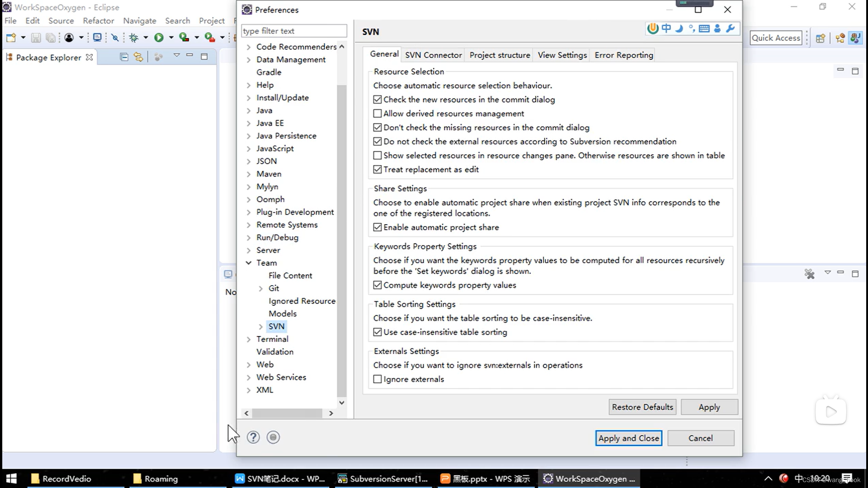868x488 pixels.
Task: Click the user icon in the input method bar
Action: point(717,28)
